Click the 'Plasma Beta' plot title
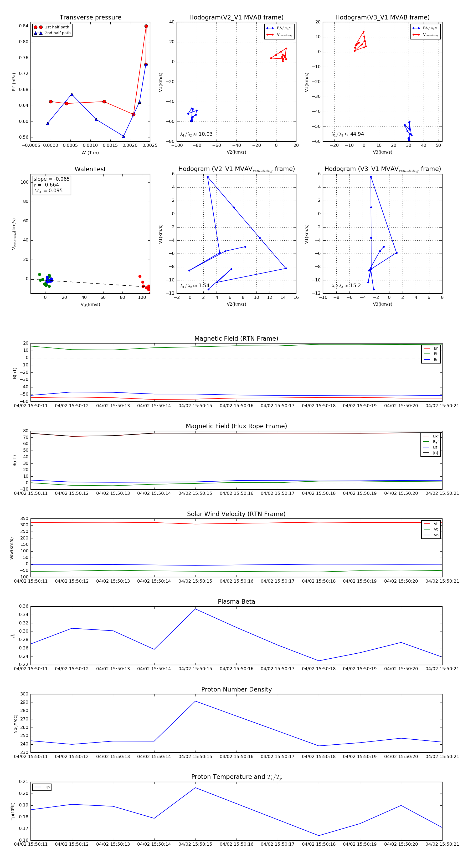473x868 pixels. 236,602
